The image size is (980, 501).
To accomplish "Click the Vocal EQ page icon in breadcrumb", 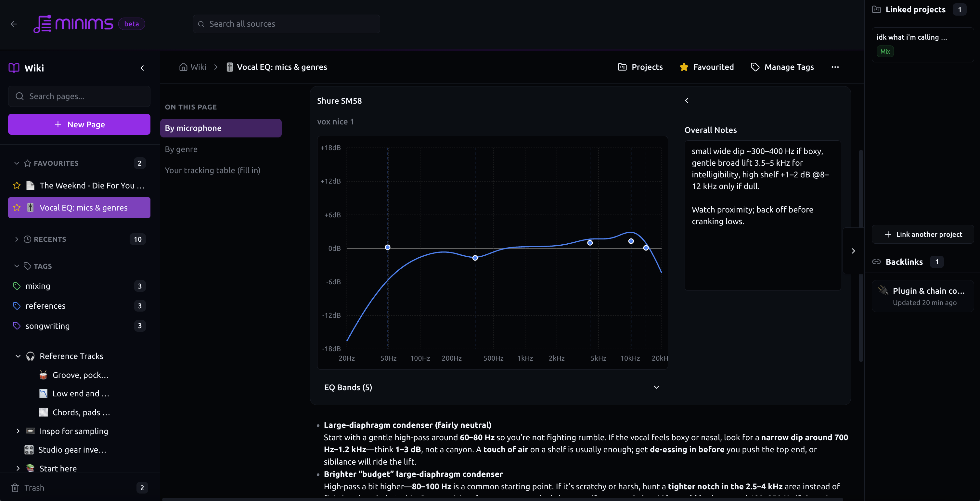I will [230, 67].
